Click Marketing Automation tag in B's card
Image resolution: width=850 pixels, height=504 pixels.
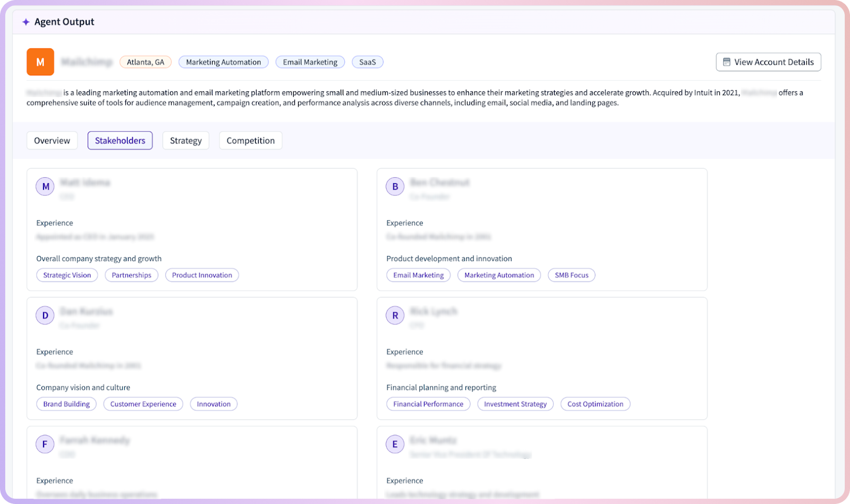pos(499,275)
